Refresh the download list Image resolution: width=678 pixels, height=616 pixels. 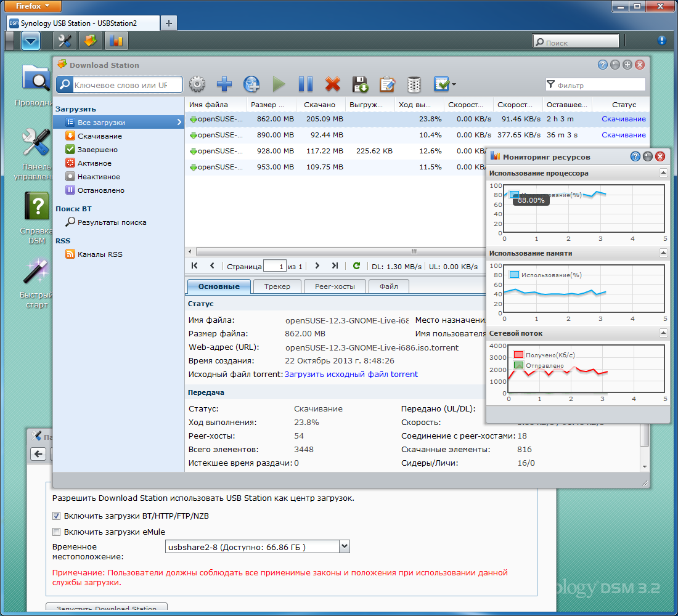point(356,266)
